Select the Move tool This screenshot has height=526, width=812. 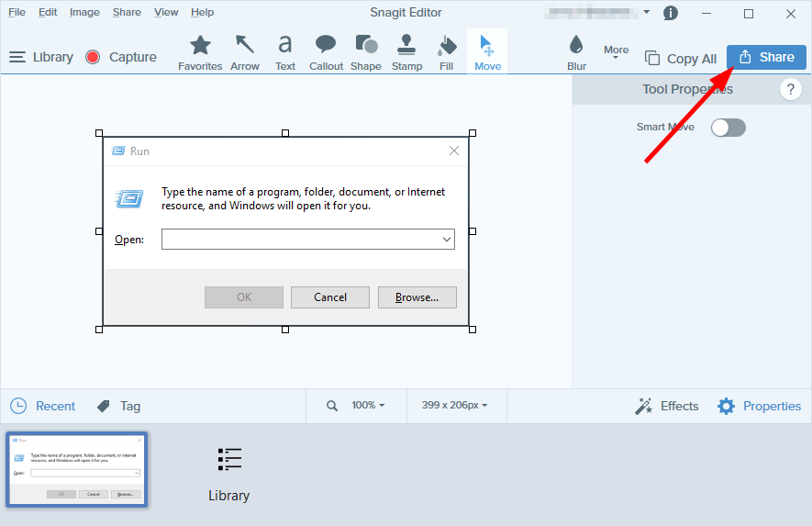coord(487,52)
